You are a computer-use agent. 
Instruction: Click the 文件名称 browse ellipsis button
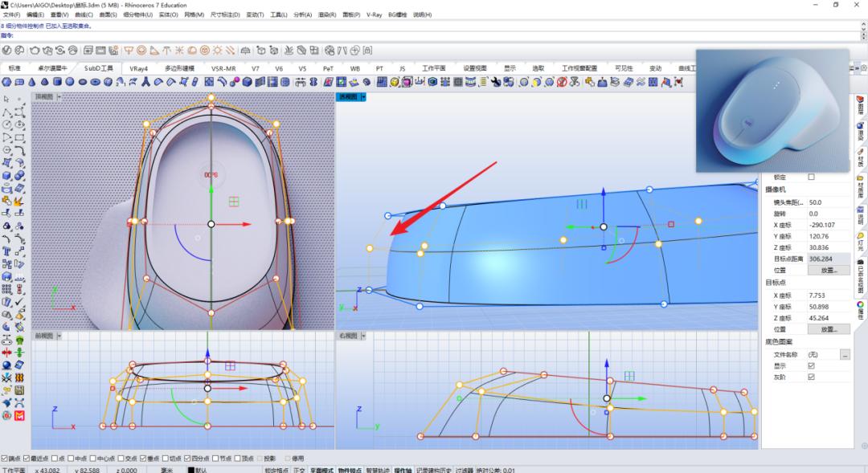click(x=845, y=355)
